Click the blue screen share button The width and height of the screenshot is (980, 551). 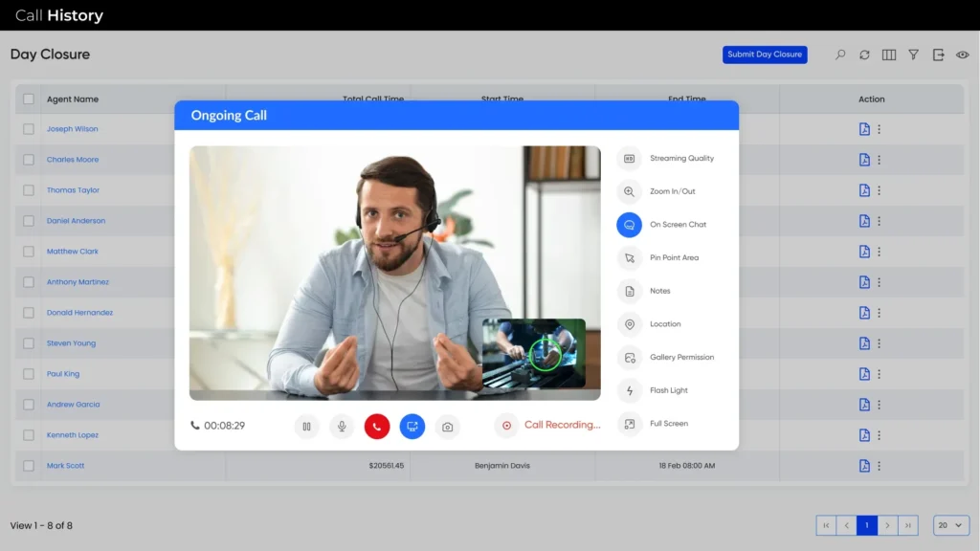[x=412, y=427]
